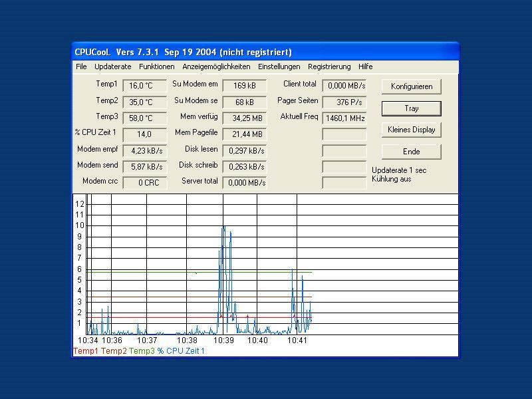Click the 10:34 time label on graph
This screenshot has width=532, height=399.
(88, 340)
